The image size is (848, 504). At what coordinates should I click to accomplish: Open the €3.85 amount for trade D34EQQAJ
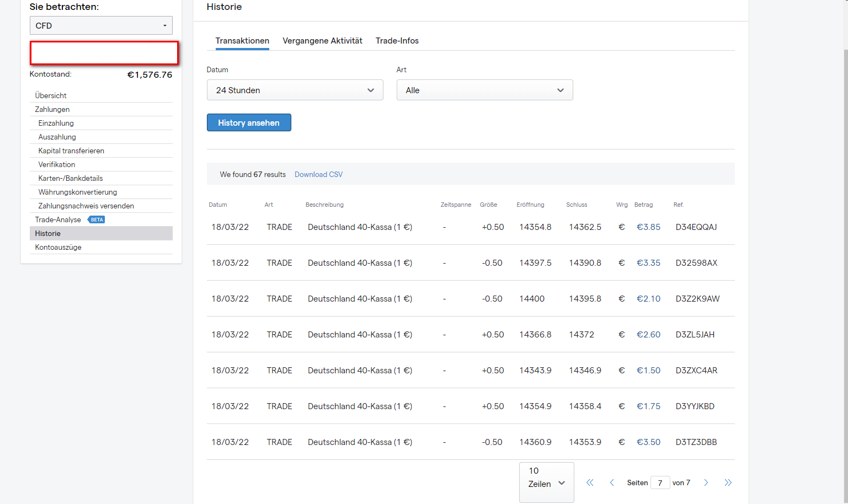pyautogui.click(x=648, y=227)
